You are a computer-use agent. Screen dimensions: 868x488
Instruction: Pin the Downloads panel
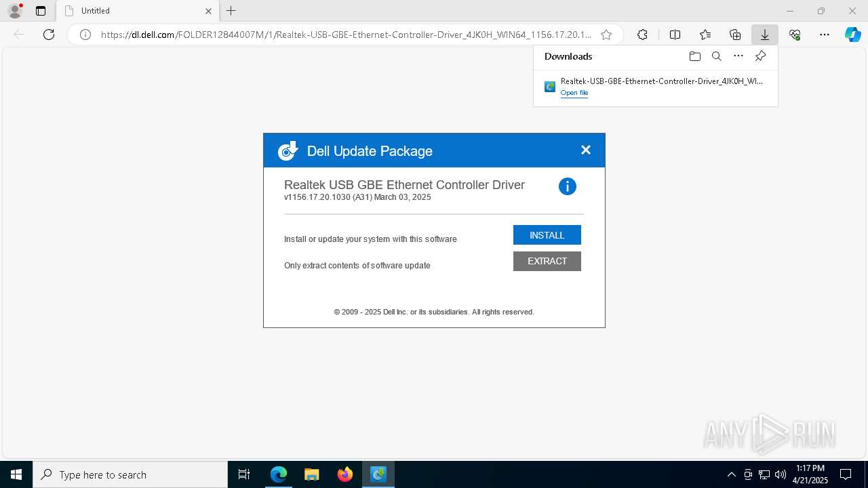(760, 56)
